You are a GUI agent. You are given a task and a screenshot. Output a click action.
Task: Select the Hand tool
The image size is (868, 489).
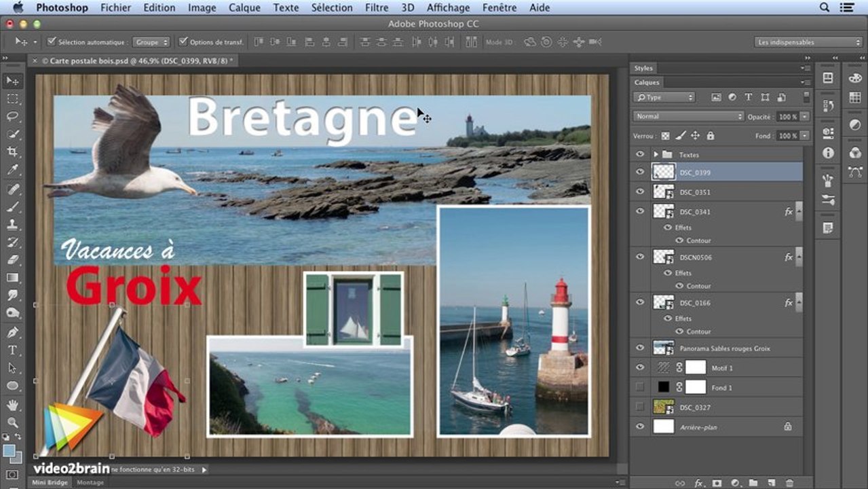(12, 405)
